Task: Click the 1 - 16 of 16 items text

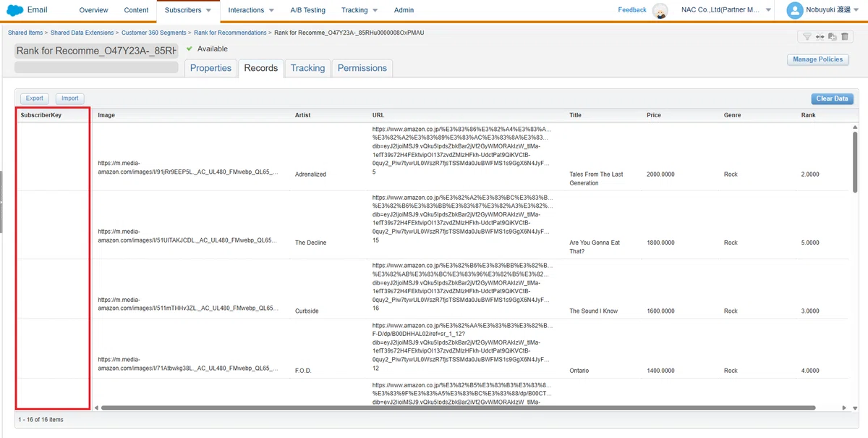Action: coord(41,419)
